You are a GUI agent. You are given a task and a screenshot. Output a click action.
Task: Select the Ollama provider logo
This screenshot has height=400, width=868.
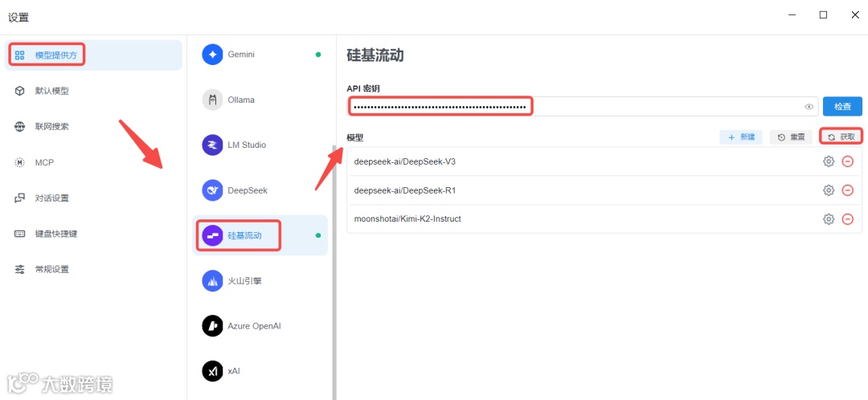click(x=212, y=100)
